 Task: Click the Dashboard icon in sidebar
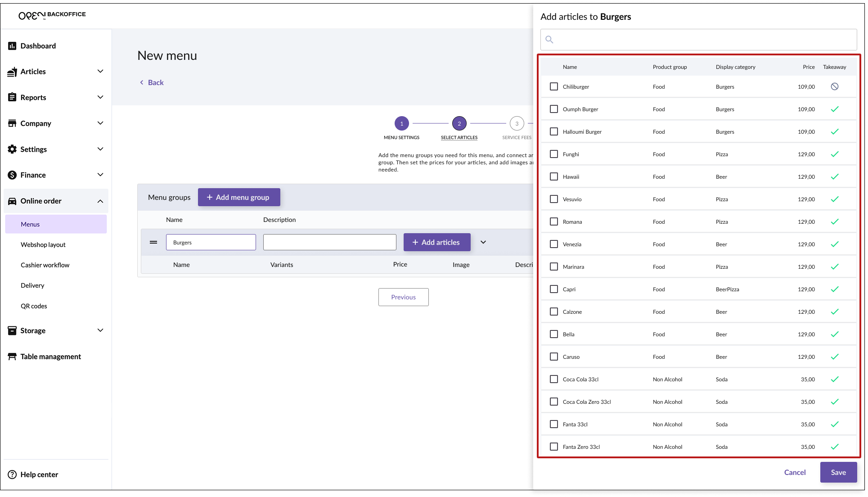pos(12,46)
